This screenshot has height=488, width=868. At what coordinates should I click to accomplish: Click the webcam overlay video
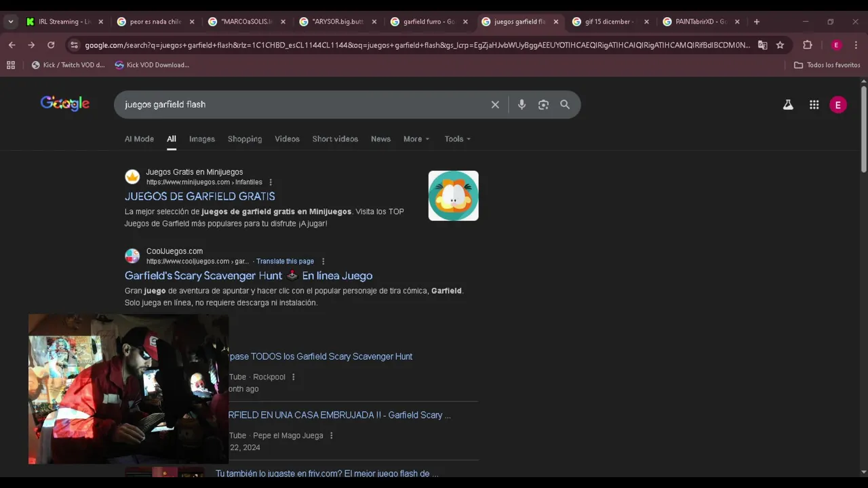(128, 389)
